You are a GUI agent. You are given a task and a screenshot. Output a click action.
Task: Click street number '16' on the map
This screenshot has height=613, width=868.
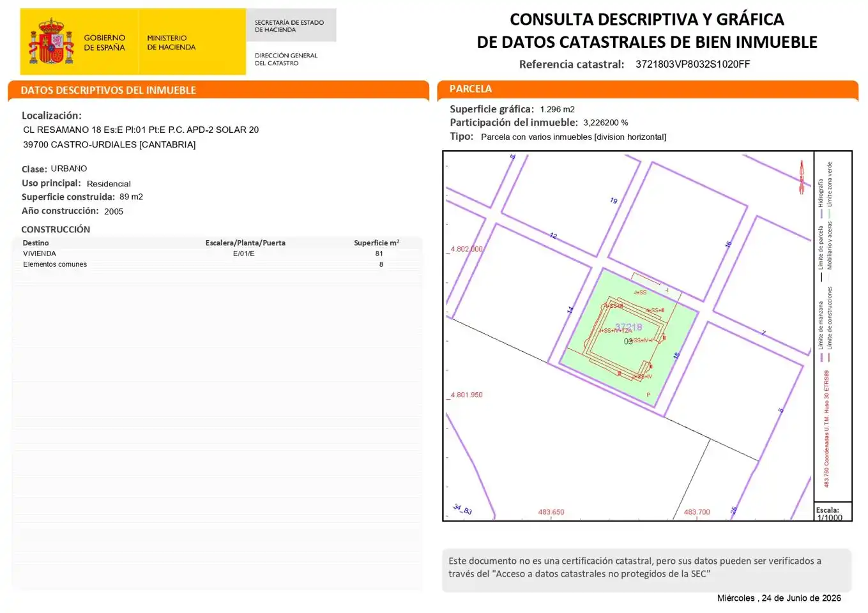coord(728,245)
